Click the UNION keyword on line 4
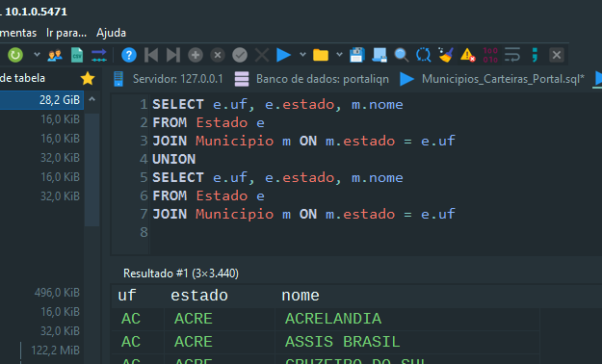The width and height of the screenshot is (602, 364). tap(174, 159)
